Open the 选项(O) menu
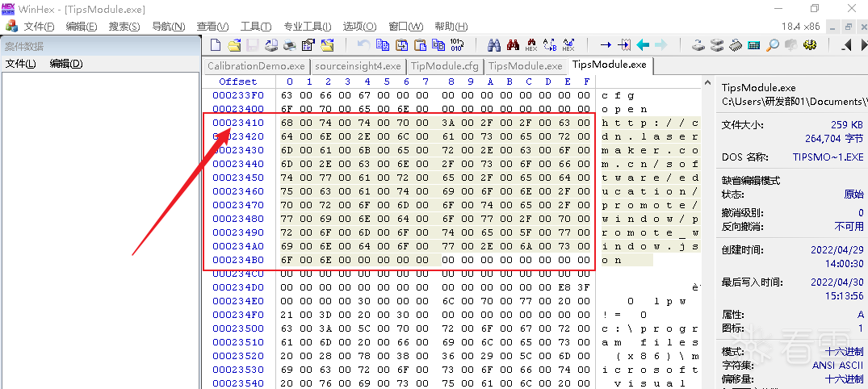Viewport: 868px width, 389px height. click(359, 27)
